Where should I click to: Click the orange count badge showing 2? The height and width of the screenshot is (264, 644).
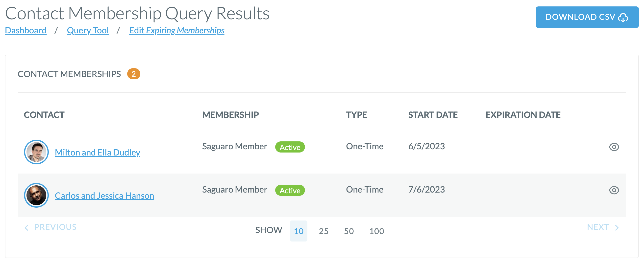pyautogui.click(x=134, y=74)
